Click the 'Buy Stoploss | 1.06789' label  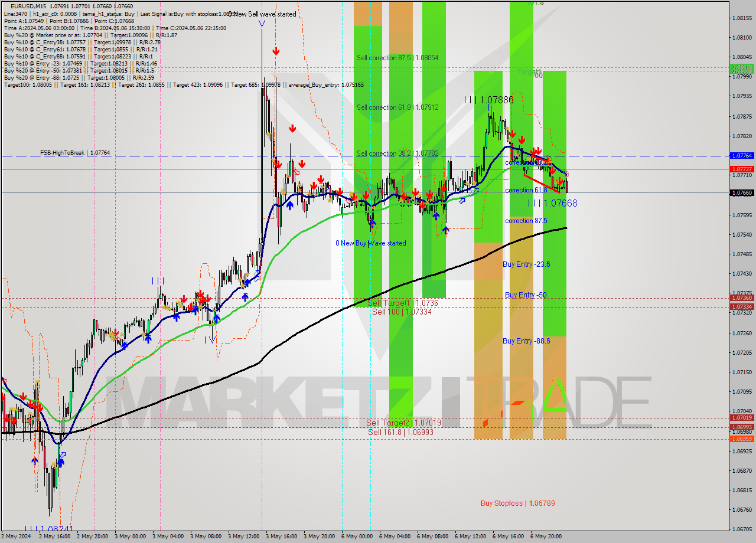[x=517, y=503]
